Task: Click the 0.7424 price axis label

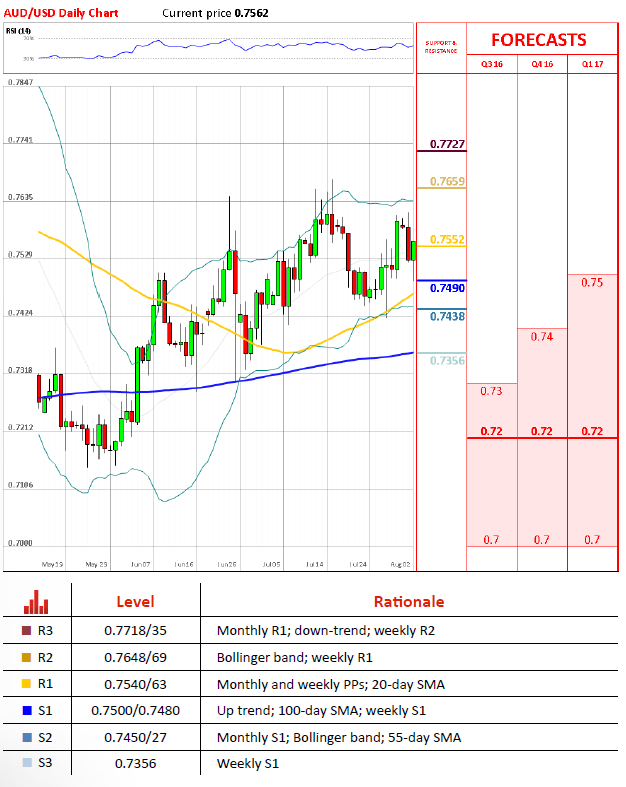Action: 21,313
